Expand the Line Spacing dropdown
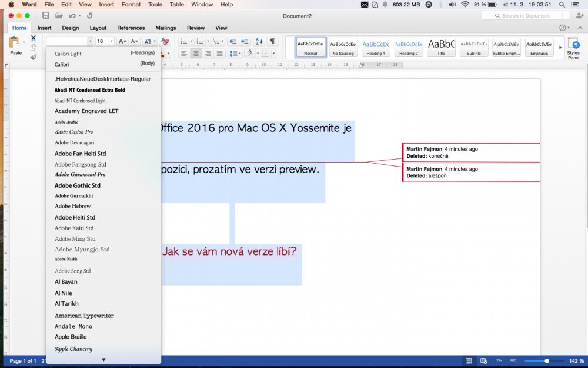 [239, 53]
